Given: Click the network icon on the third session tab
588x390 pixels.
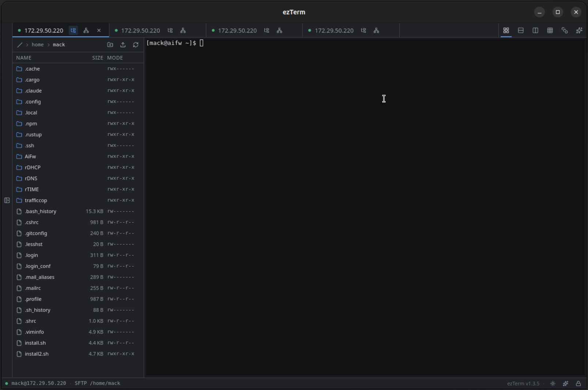Looking at the screenshot, I should (279, 30).
